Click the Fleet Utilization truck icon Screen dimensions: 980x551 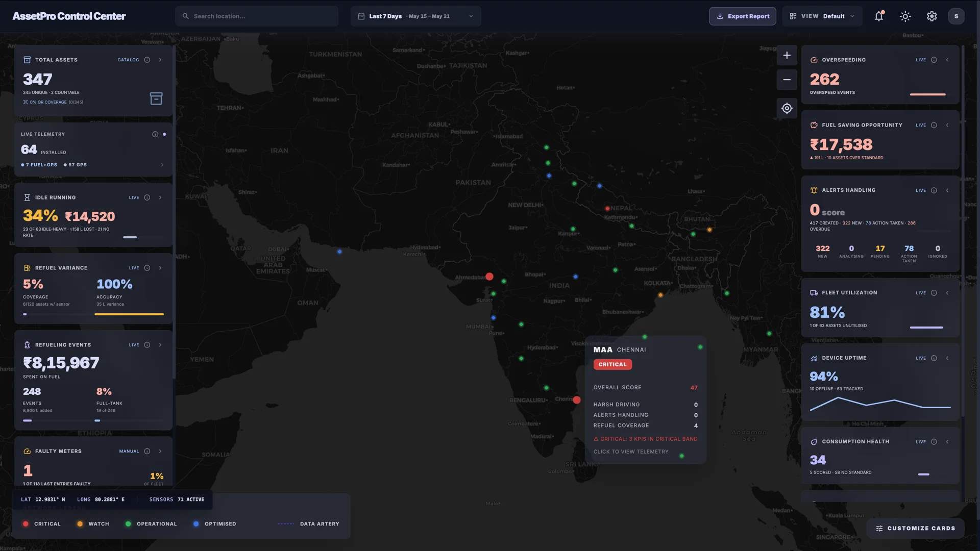click(814, 293)
